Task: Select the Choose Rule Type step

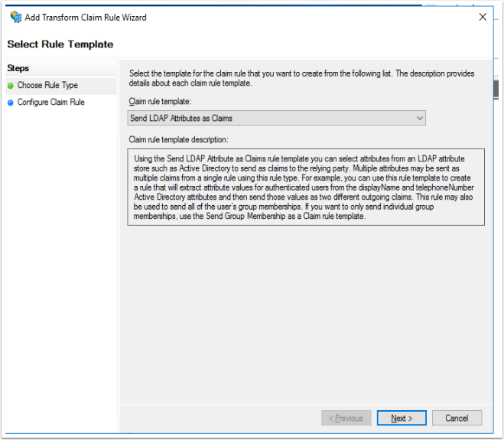Action: 47,85
